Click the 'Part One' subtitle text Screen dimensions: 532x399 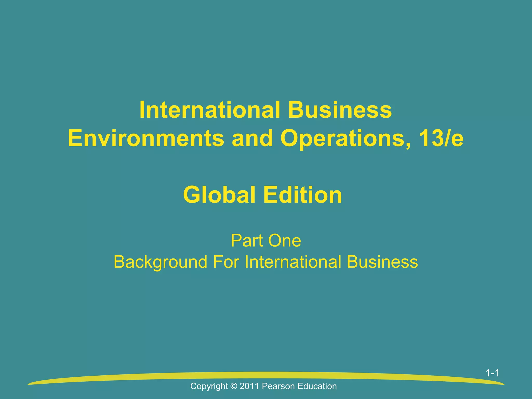coord(266,241)
